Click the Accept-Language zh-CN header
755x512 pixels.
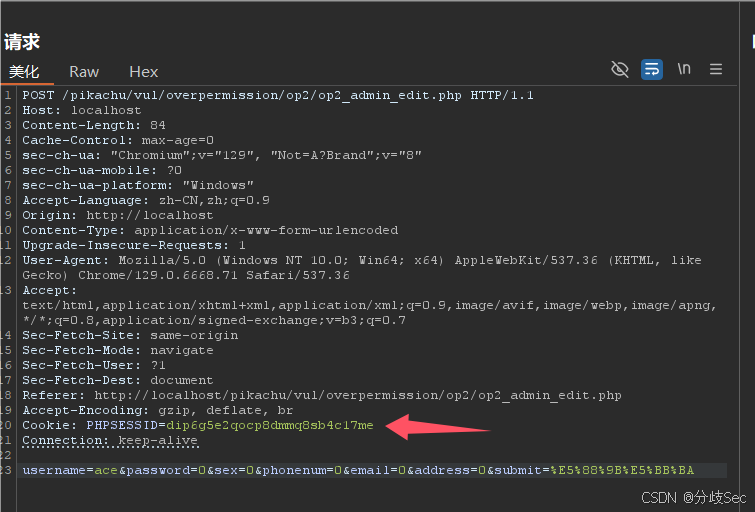tap(146, 200)
